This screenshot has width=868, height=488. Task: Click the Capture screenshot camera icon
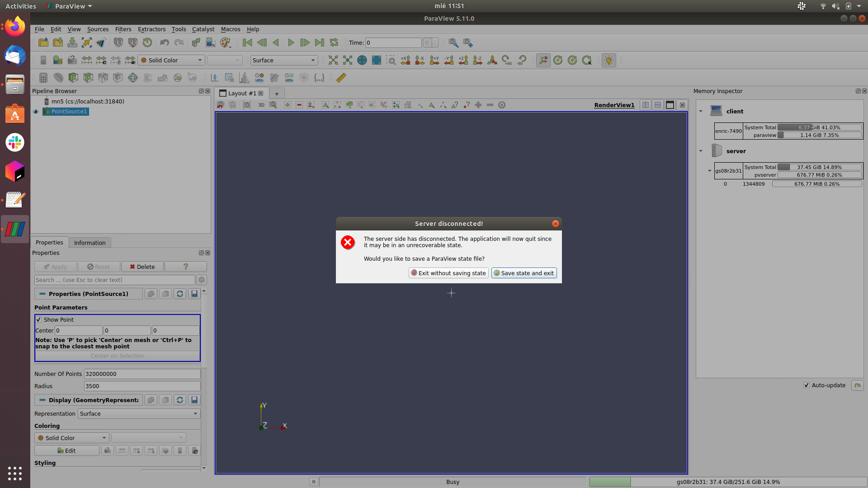(x=247, y=105)
